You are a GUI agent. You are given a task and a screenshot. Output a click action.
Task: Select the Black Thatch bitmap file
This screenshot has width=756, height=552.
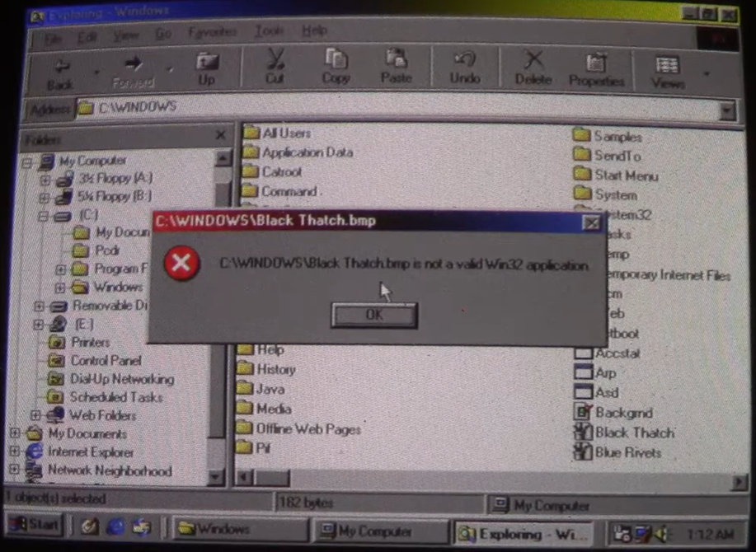click(x=635, y=433)
